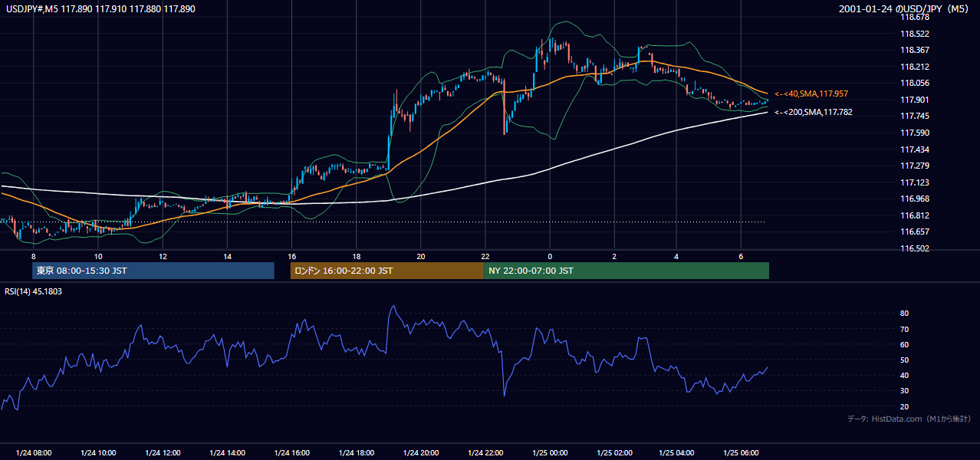Click hour label 10 on price chart axis
980x460 pixels.
[97, 255]
